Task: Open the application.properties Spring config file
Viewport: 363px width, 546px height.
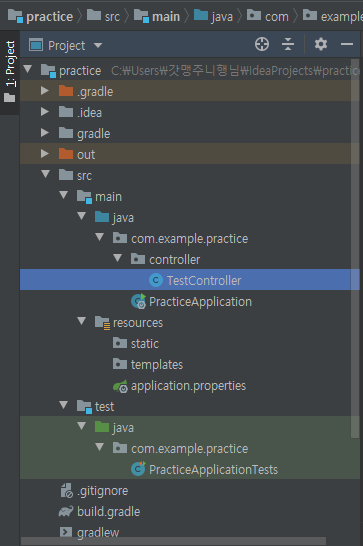Action: pos(179,386)
